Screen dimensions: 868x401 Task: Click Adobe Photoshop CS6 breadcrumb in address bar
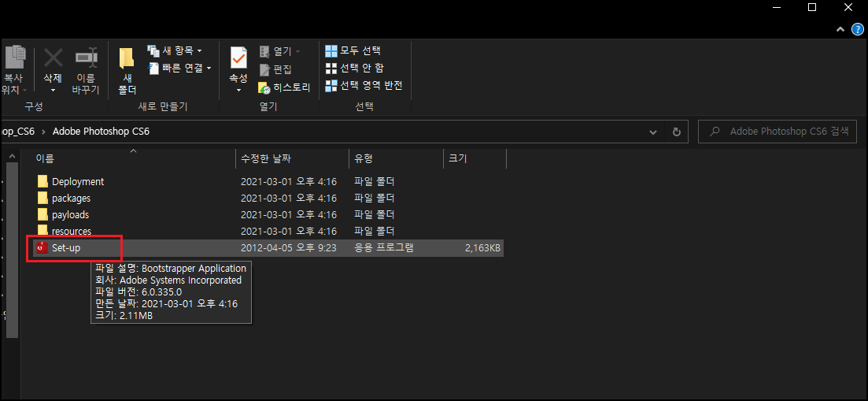(x=101, y=132)
